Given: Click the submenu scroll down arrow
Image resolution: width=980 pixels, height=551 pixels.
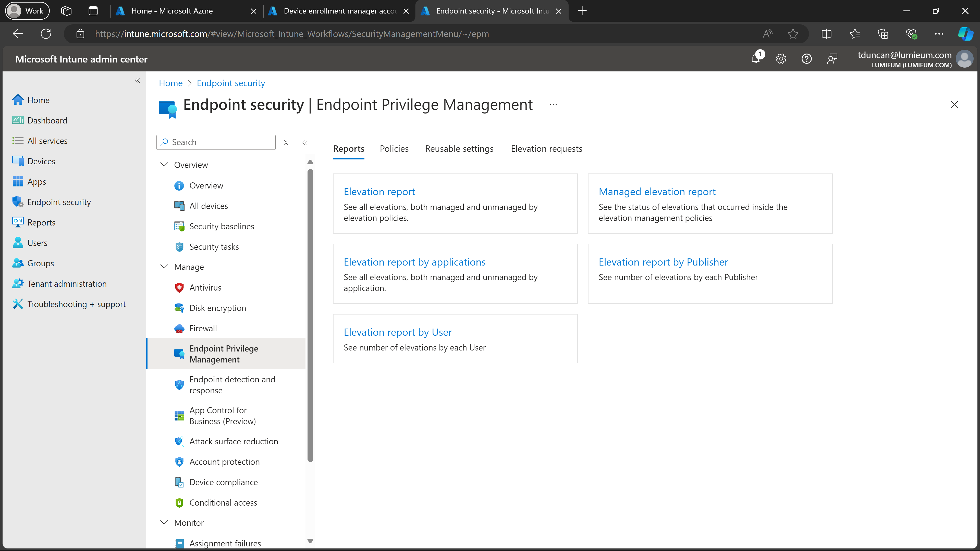Looking at the screenshot, I should coord(310,541).
